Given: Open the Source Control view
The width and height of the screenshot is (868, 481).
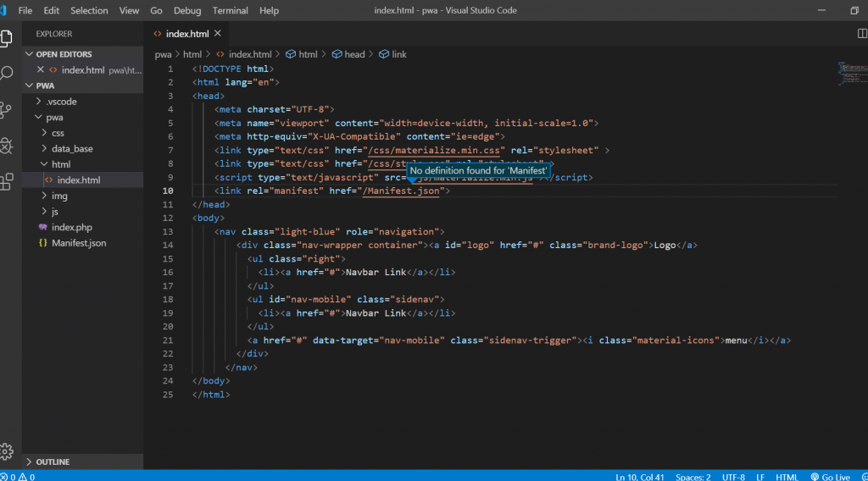Looking at the screenshot, I should [7, 109].
